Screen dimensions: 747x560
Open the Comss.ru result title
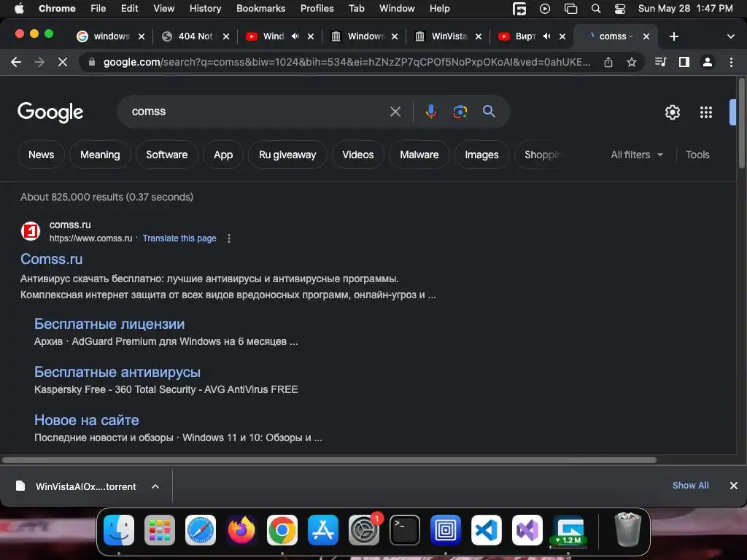coord(52,259)
